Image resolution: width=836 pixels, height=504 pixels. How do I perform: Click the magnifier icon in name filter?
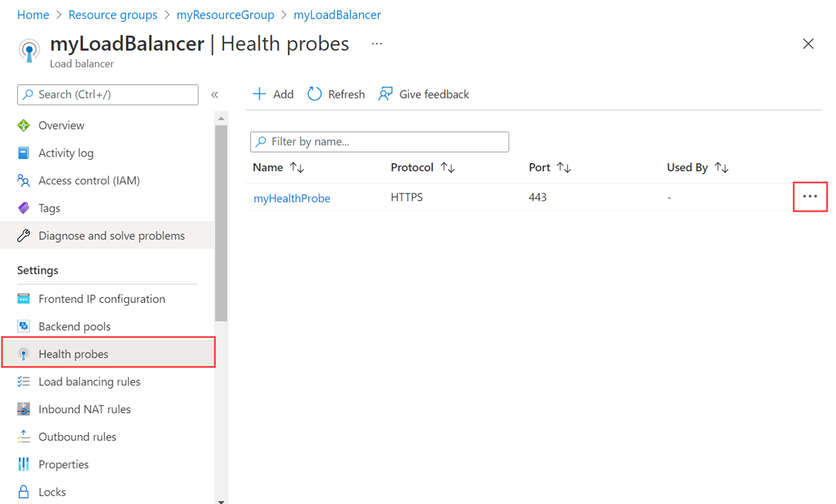click(x=261, y=141)
